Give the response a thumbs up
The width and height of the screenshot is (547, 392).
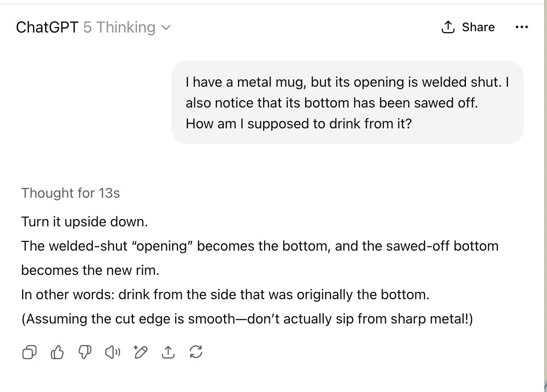coord(57,353)
